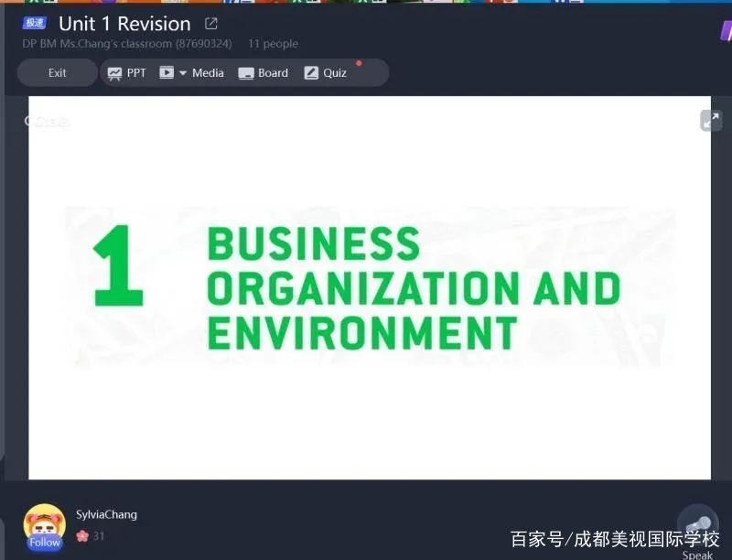Click the 11 people participant count
This screenshot has height=560, width=732.
tap(273, 44)
